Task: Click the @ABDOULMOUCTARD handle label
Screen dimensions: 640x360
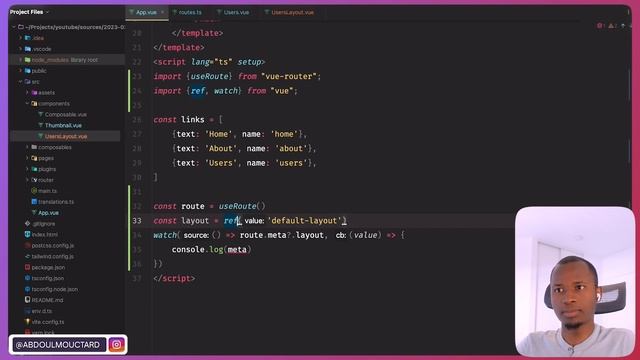Action: pyautogui.click(x=58, y=345)
